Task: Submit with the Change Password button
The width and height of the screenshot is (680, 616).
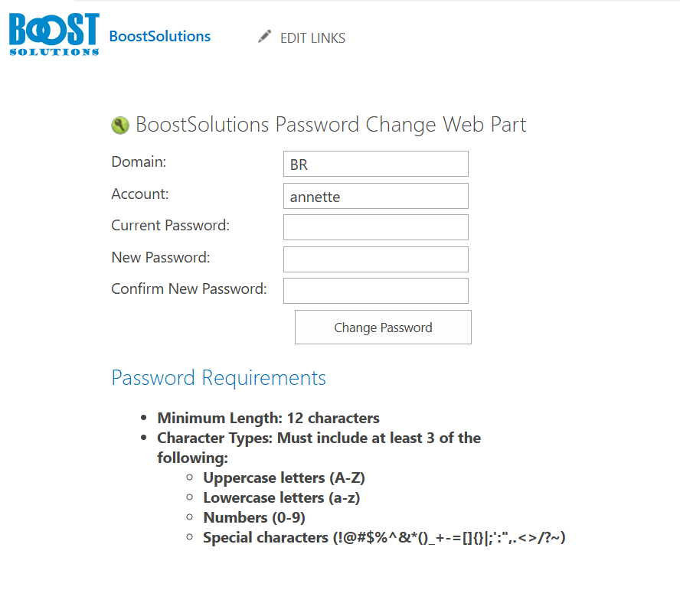Action: pos(383,328)
